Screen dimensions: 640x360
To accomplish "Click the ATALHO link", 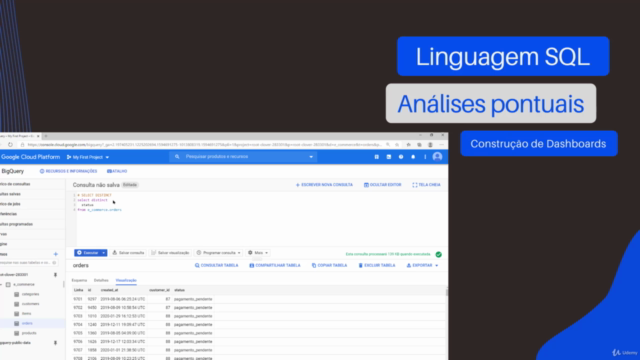I will tap(117, 171).
